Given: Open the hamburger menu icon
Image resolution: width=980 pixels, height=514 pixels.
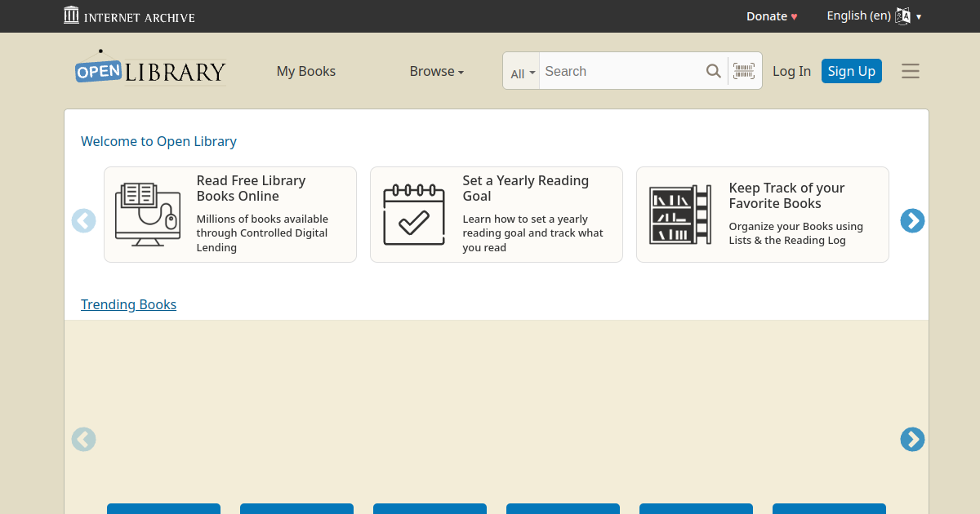Looking at the screenshot, I should point(911,71).
